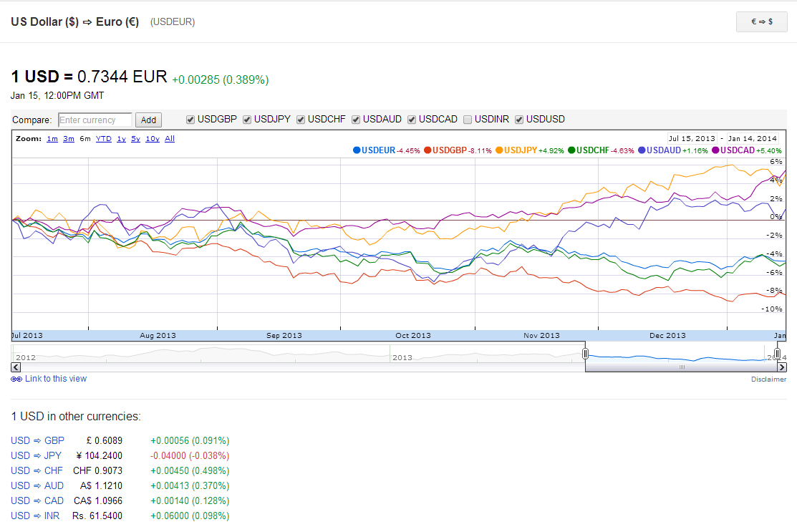Click the Enter currency input field
The height and width of the screenshot is (532, 797).
pyautogui.click(x=95, y=120)
